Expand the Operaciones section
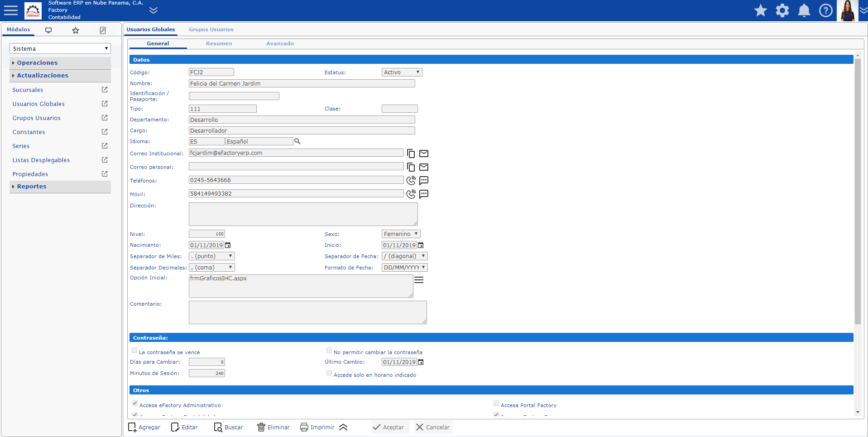868x437 pixels. point(37,63)
